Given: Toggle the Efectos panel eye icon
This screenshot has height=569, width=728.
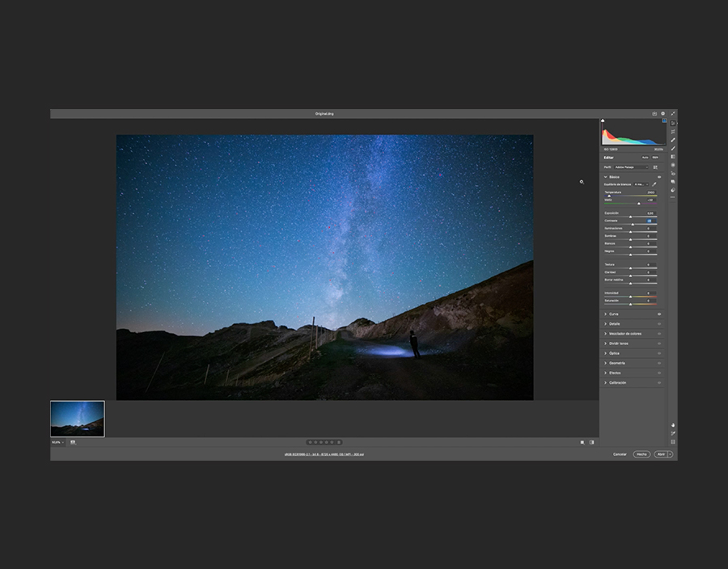Looking at the screenshot, I should click(x=659, y=373).
